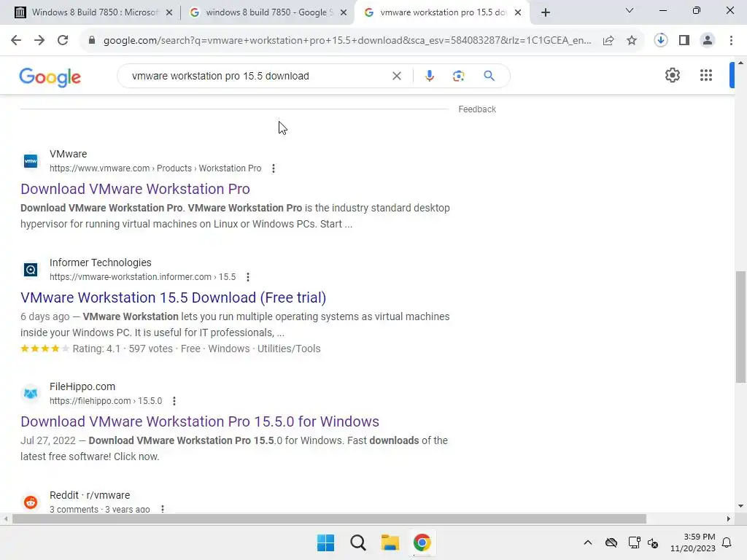Click the vmware.com Products Workstation Pro URL
747x560 pixels.
click(x=155, y=168)
